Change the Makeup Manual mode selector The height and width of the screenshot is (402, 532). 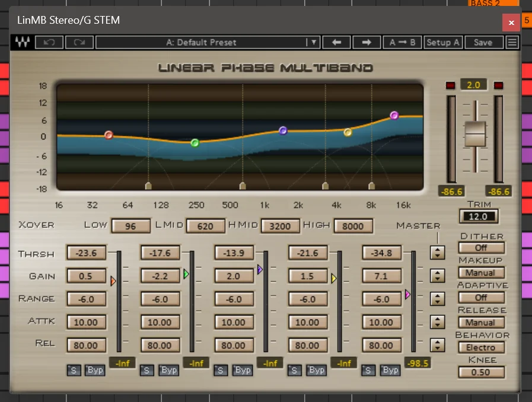click(481, 273)
